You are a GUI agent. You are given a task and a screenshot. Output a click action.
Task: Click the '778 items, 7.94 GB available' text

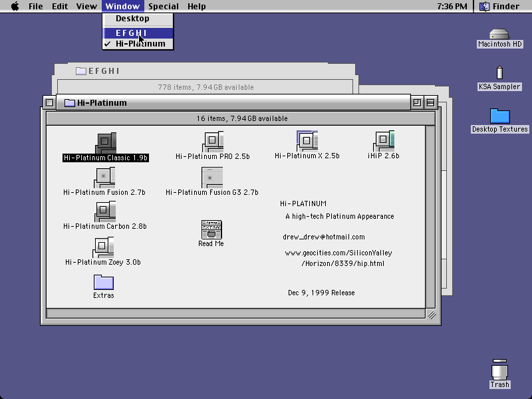click(x=205, y=87)
